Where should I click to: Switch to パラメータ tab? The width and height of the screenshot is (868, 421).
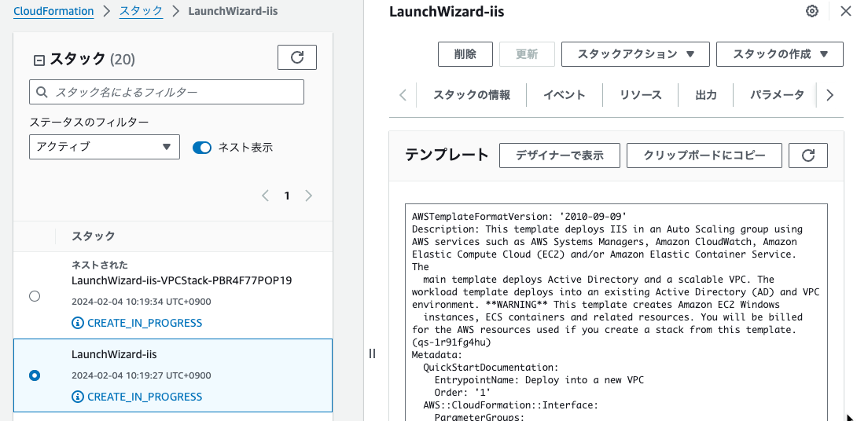pos(777,95)
